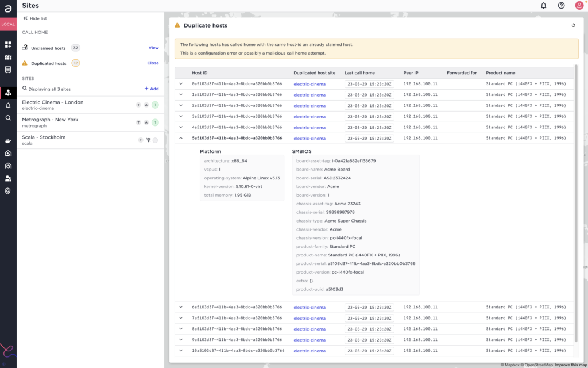588x368 pixels.
Task: Expand the first host row starting 0a5103d37
Action: click(x=180, y=84)
